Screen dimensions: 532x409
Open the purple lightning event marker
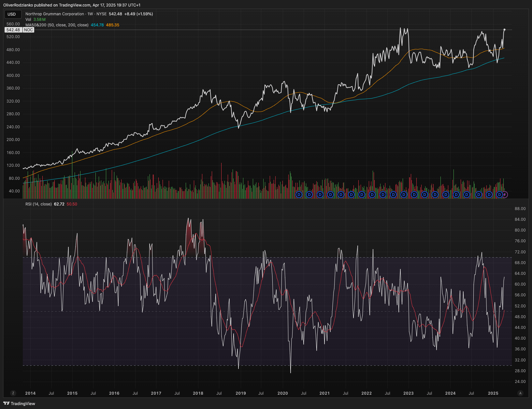click(x=504, y=194)
